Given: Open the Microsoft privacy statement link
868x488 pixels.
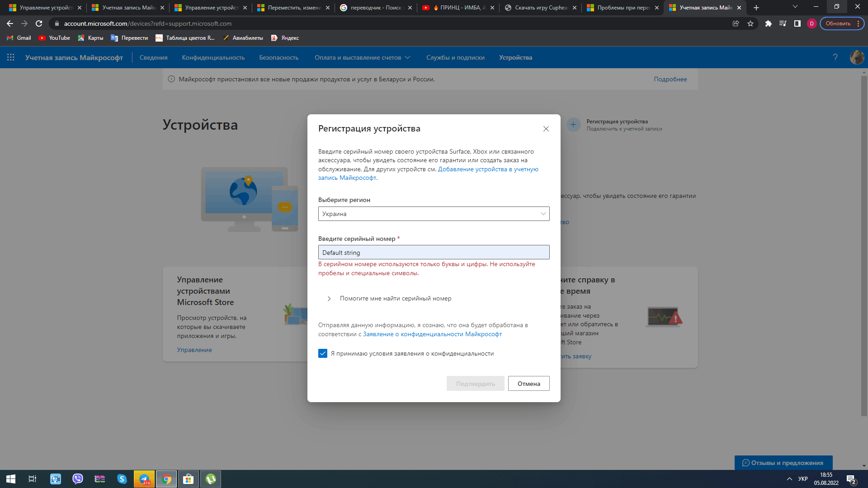Looking at the screenshot, I should (432, 334).
